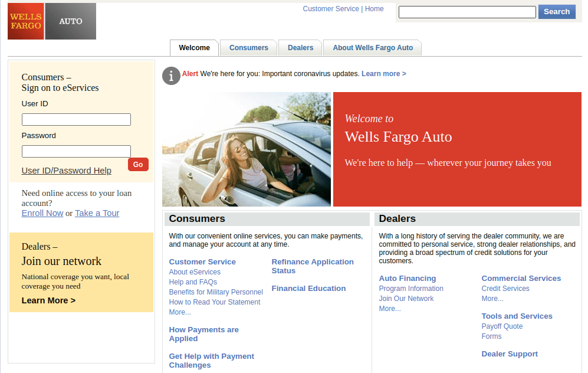The width and height of the screenshot is (588, 373).
Task: Open Refinance Application Status link
Action: click(x=313, y=266)
